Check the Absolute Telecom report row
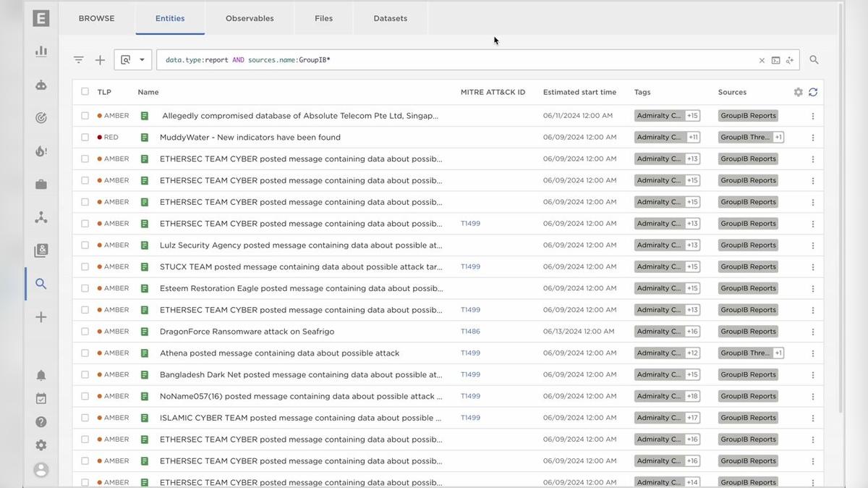This screenshot has width=868, height=488. pos(85,115)
